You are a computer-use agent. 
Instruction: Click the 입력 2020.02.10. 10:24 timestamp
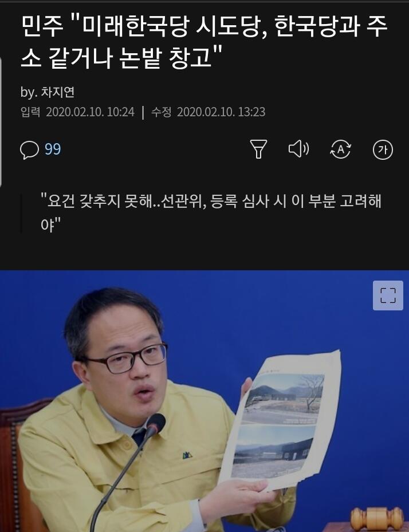coord(78,112)
